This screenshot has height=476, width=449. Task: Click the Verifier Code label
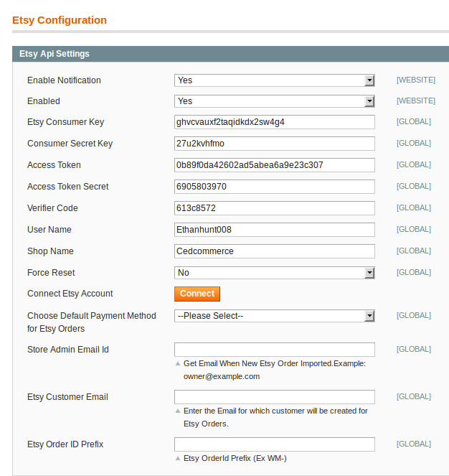click(x=52, y=208)
